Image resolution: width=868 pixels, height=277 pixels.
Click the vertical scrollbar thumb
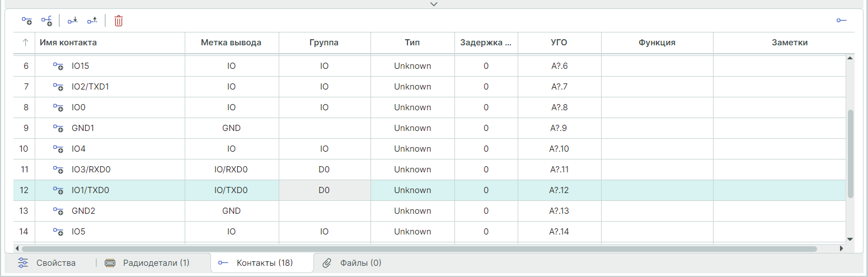point(850,154)
